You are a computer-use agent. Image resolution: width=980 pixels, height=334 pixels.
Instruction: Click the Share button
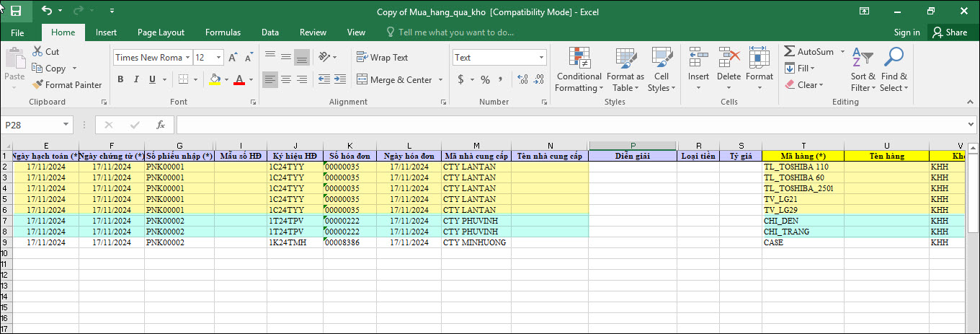coord(949,32)
